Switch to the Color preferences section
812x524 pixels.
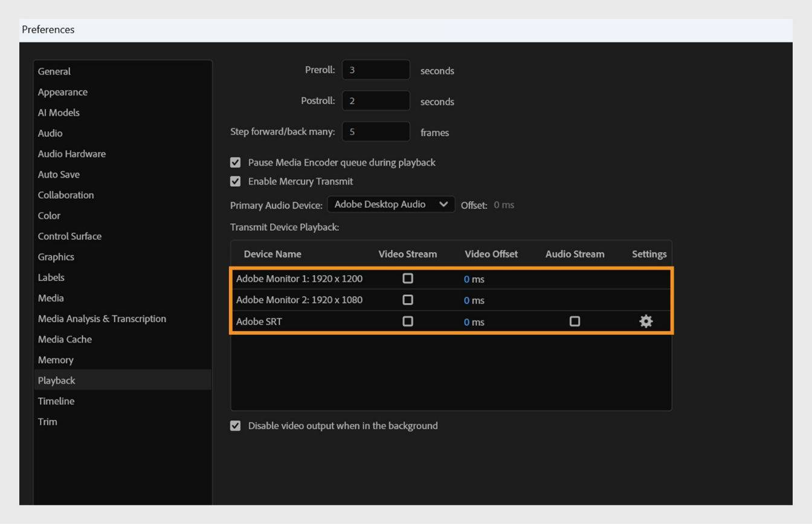pos(49,215)
